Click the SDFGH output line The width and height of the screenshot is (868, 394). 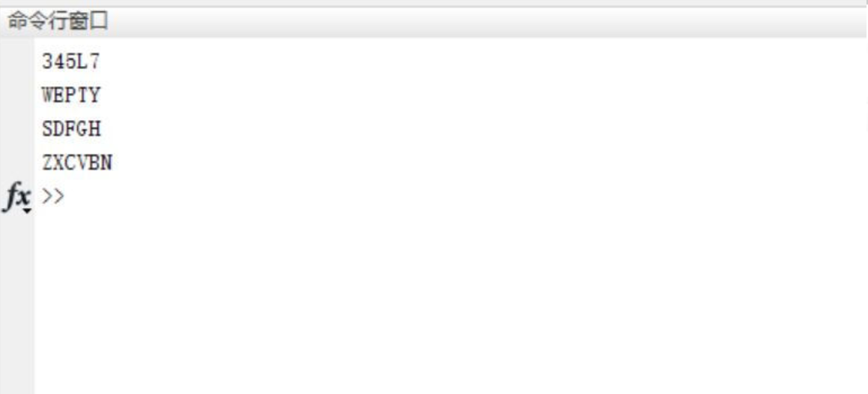(71, 129)
